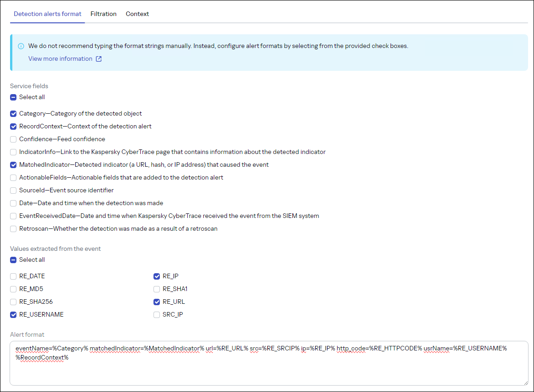Uncheck the MatchedIndicator checkbox
Screen dimensions: 534x392
13,165
